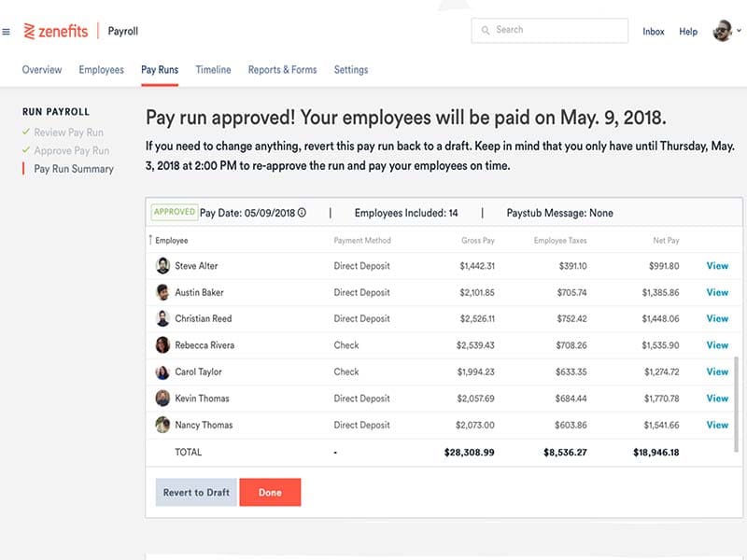This screenshot has width=747, height=560.
Task: Open the Pay Run Summary step
Action: tap(74, 169)
